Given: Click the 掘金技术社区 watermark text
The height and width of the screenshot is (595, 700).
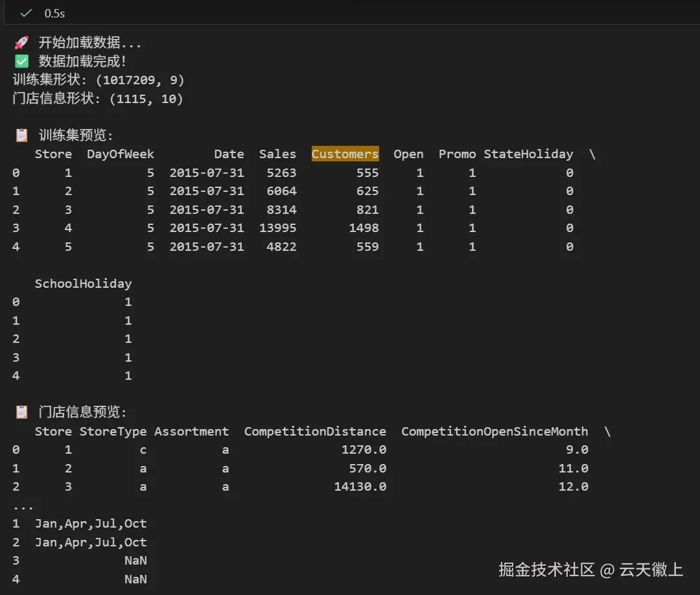Looking at the screenshot, I should pyautogui.click(x=546, y=570).
